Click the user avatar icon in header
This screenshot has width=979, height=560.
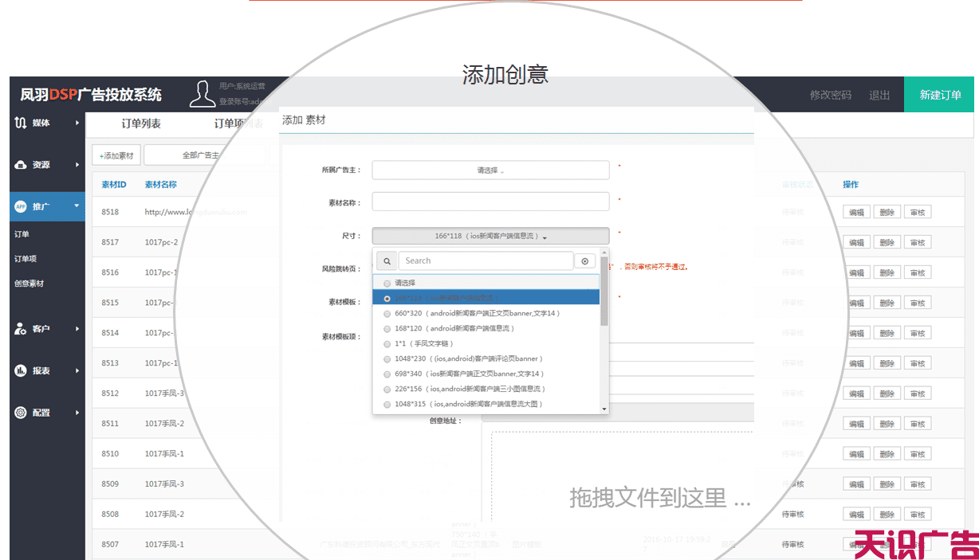pos(202,94)
